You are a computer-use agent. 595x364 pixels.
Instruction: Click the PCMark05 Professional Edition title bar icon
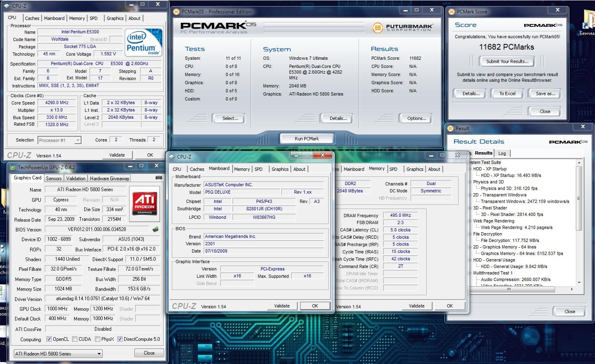[177, 11]
